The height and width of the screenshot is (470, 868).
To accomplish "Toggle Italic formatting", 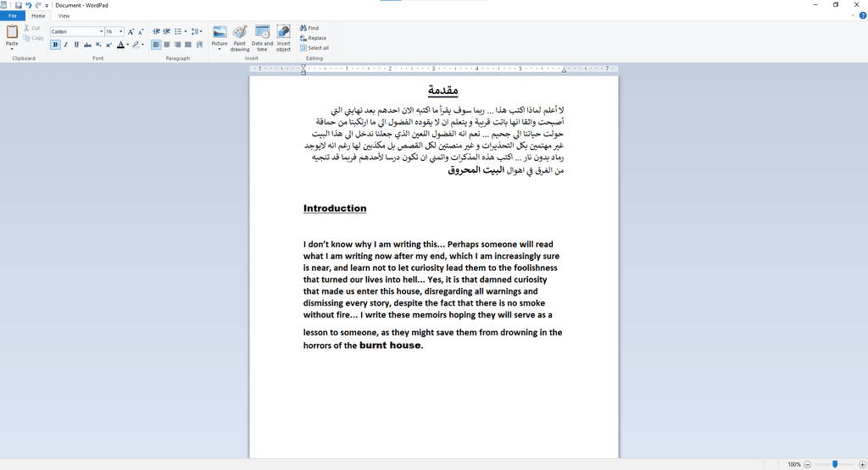I will pos(65,45).
